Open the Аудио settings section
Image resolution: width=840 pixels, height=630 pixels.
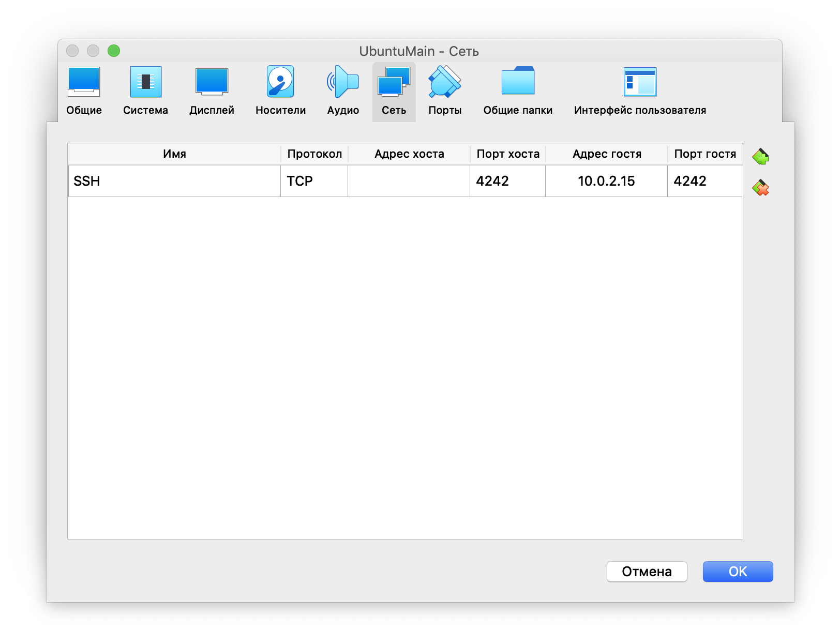click(343, 92)
